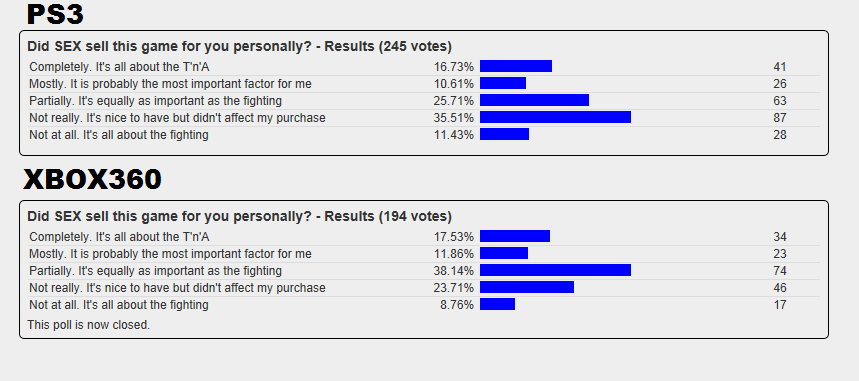Image resolution: width=859 pixels, height=381 pixels.
Task: Click 'This poll is now closed' text
Action: tap(89, 325)
